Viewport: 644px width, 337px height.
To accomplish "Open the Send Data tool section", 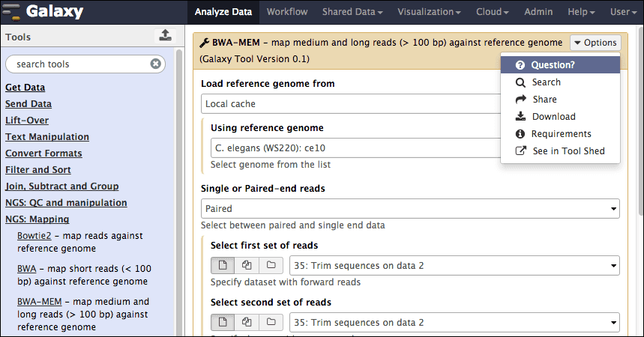I will click(28, 104).
